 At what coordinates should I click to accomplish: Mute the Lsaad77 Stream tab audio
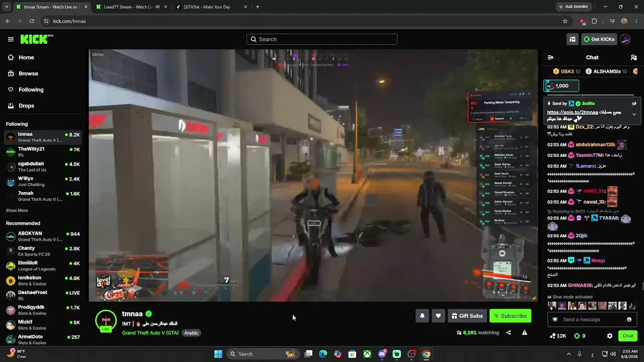tap(157, 7)
